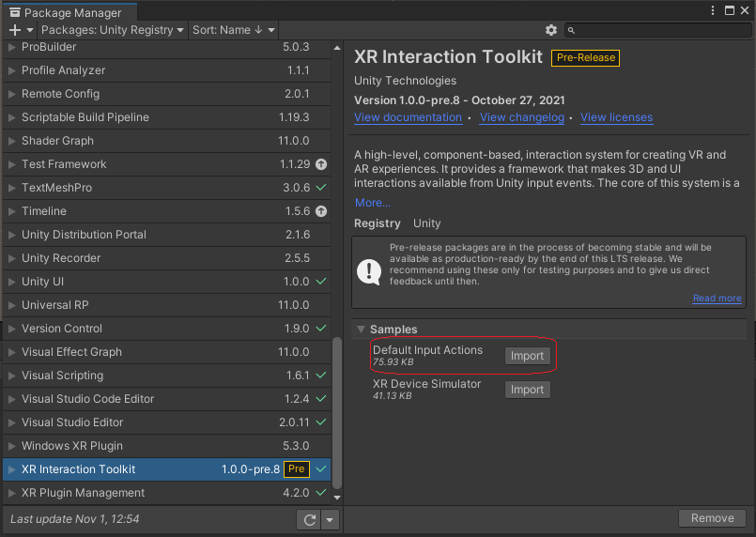Select the Profile Analyzer package

(x=167, y=70)
